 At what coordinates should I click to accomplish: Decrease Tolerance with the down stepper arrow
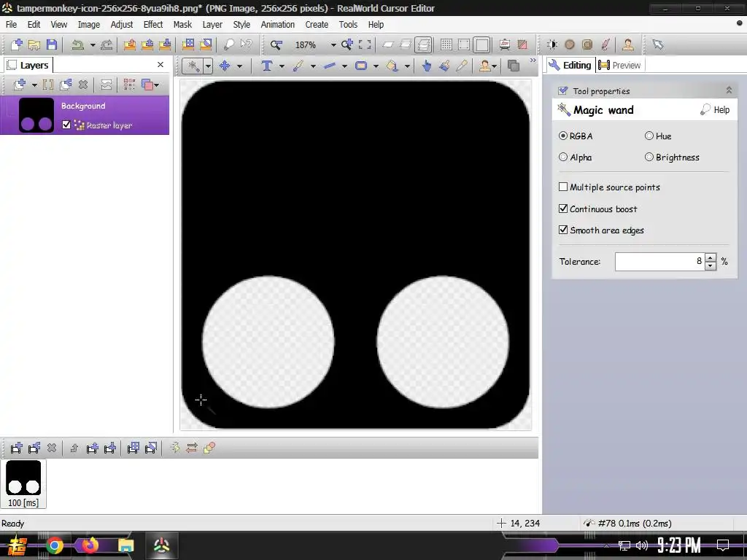[x=711, y=265]
